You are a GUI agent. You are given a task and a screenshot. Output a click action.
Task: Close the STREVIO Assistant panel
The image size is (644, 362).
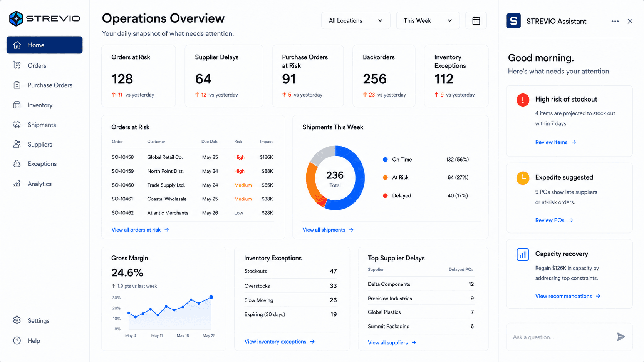[x=630, y=21]
